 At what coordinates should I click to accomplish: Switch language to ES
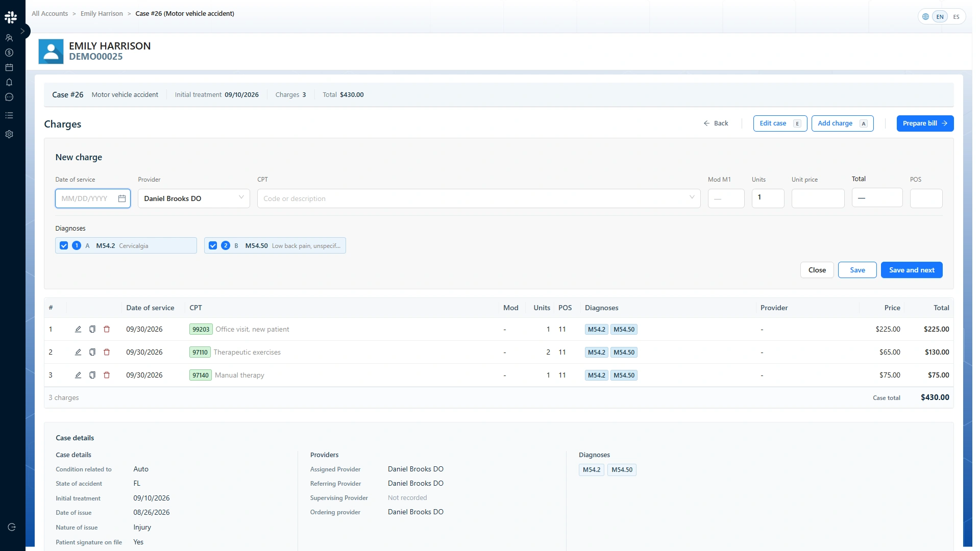pyautogui.click(x=956, y=17)
